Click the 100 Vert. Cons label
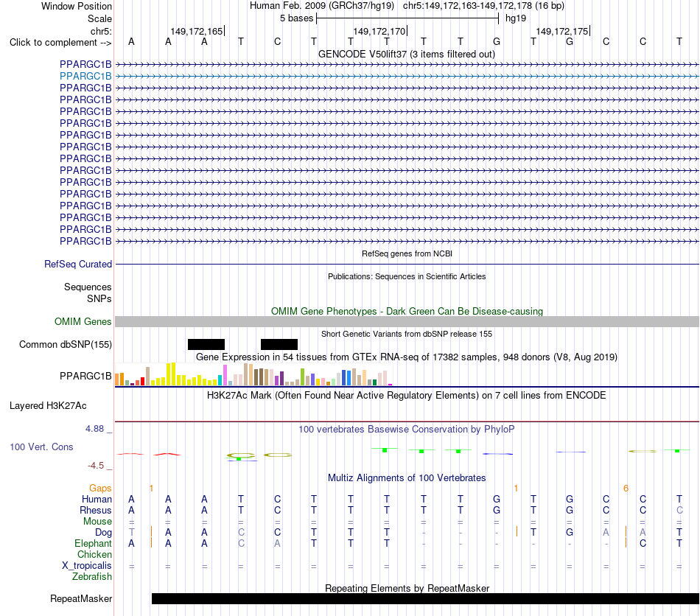The width and height of the screenshot is (700, 616). pyautogui.click(x=41, y=447)
